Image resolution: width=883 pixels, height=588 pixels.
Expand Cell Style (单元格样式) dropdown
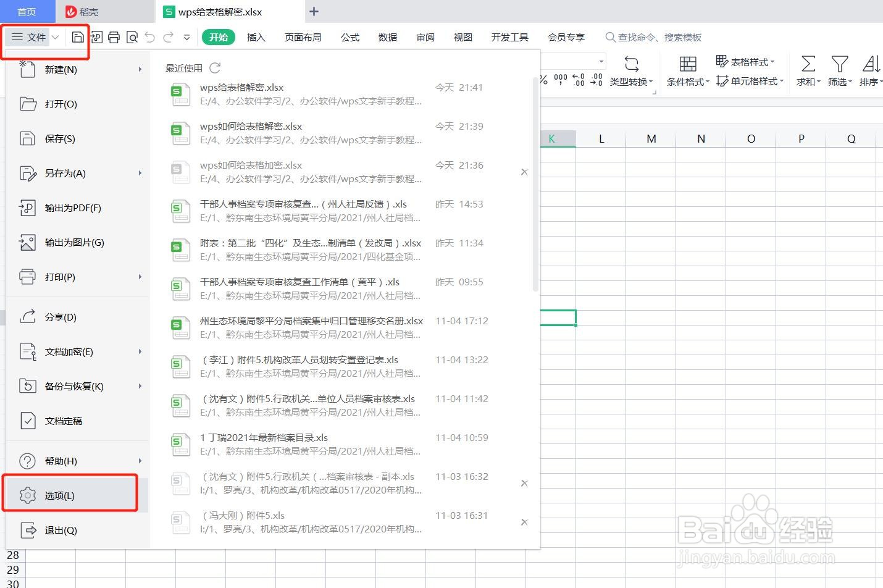(782, 81)
